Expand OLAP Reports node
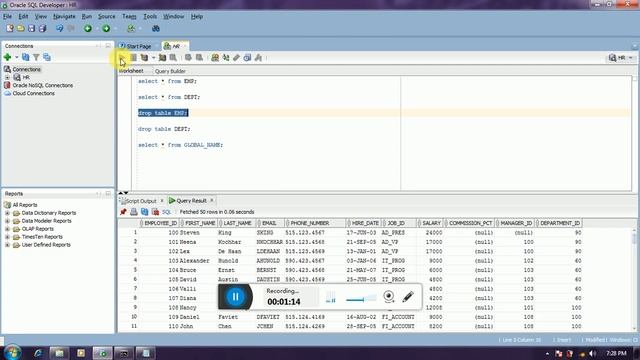640x360 pixels. point(7,229)
